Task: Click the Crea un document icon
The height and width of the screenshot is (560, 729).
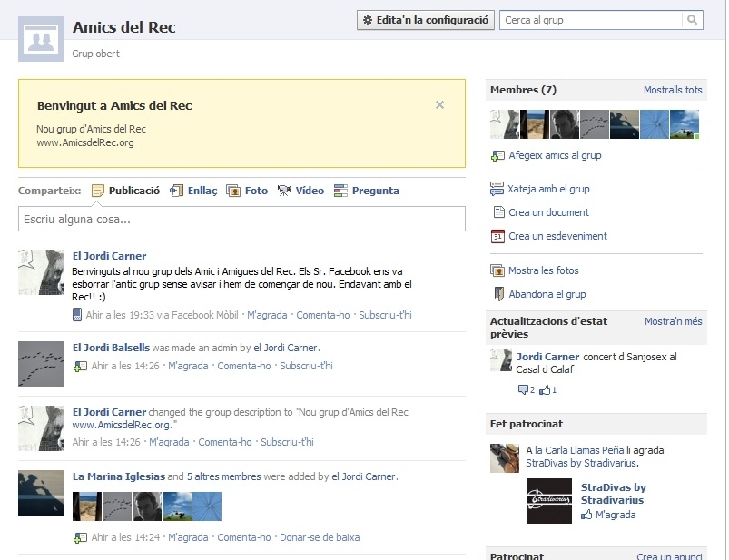Action: (497, 212)
